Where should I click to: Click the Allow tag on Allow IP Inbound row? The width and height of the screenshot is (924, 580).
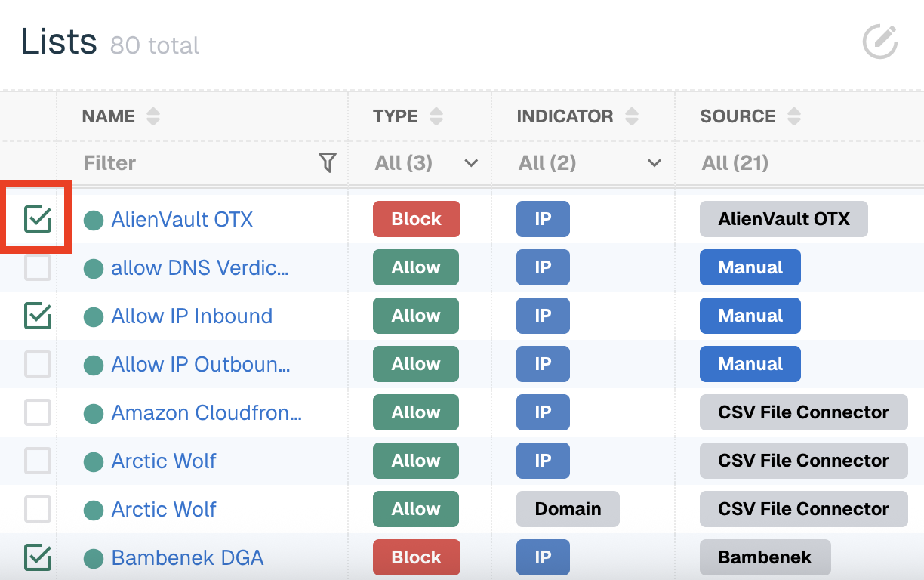(x=416, y=316)
